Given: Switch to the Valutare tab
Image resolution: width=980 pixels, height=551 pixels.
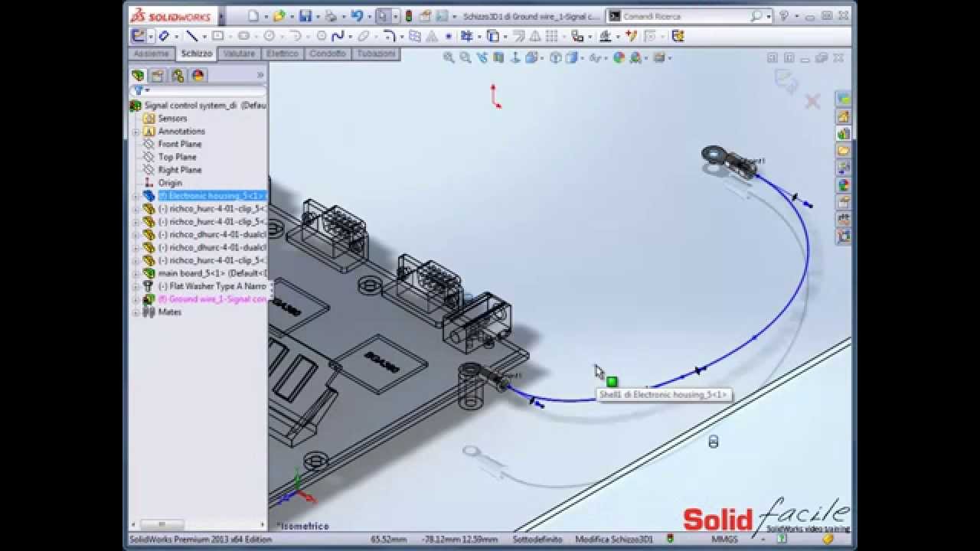Looking at the screenshot, I should 239,54.
